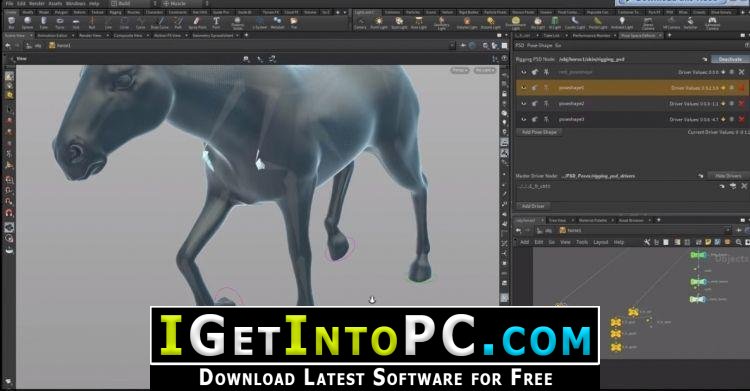Delete poseshape2 with its red X
Viewport: 750px width, 391px height.
click(741, 104)
